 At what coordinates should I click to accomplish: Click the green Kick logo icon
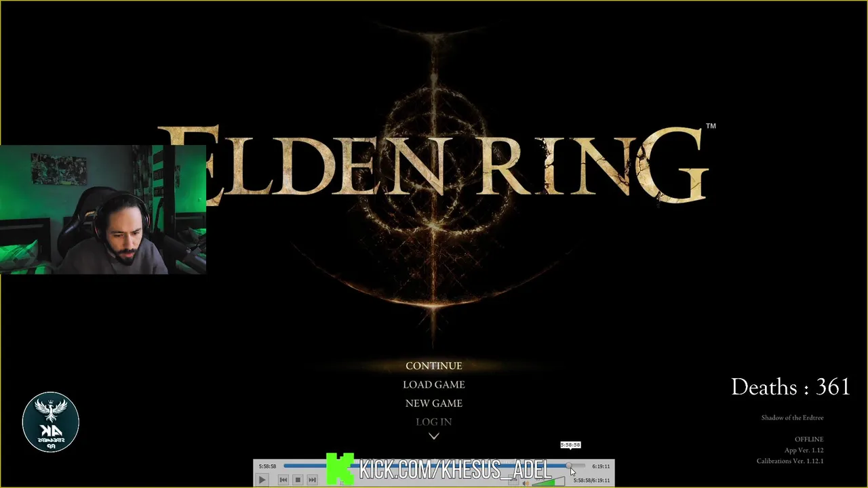coord(340,469)
